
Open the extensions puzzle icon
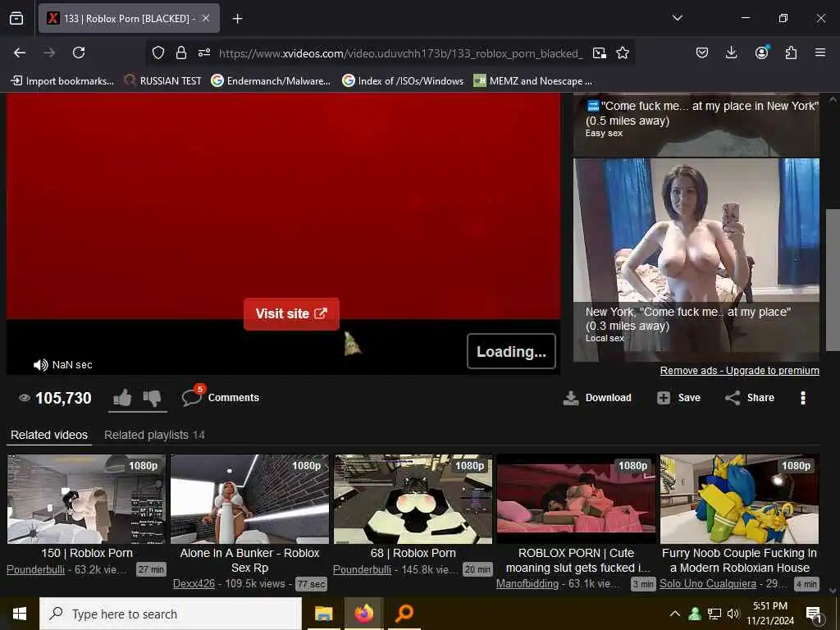click(791, 52)
